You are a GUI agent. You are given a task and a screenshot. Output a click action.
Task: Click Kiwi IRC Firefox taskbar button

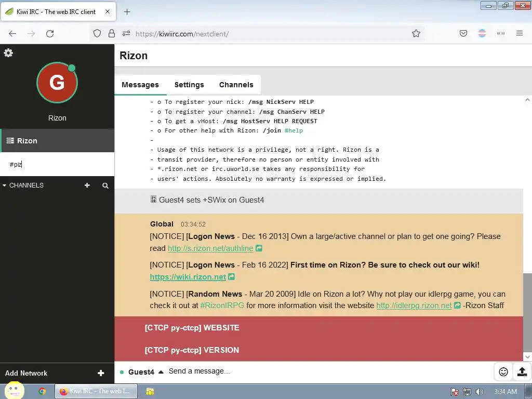click(96, 391)
